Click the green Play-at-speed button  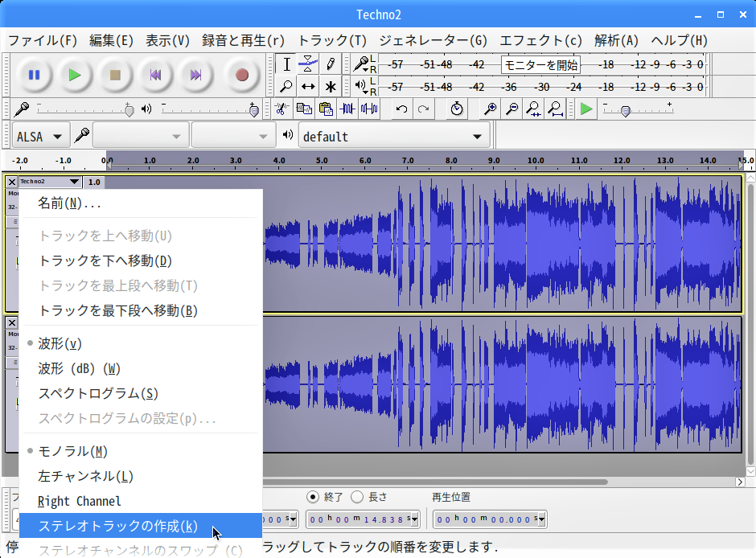tap(586, 109)
